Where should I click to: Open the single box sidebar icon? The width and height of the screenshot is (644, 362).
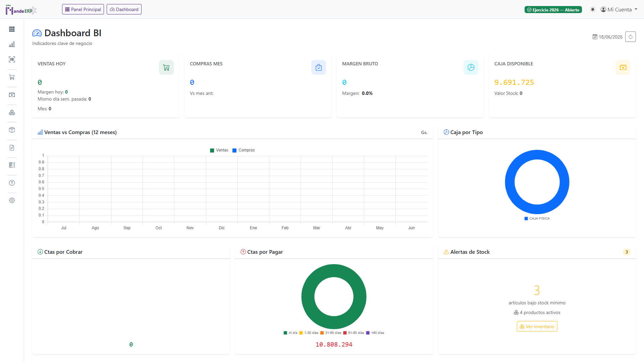click(12, 130)
